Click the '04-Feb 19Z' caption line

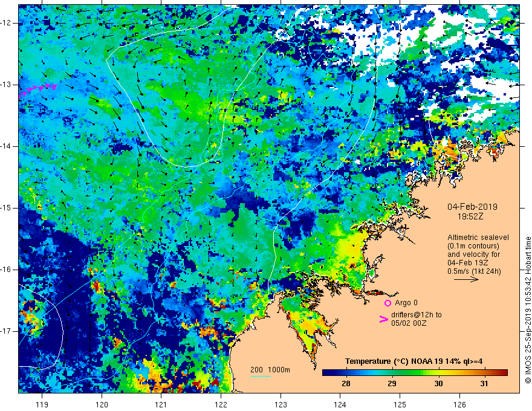coord(468,263)
